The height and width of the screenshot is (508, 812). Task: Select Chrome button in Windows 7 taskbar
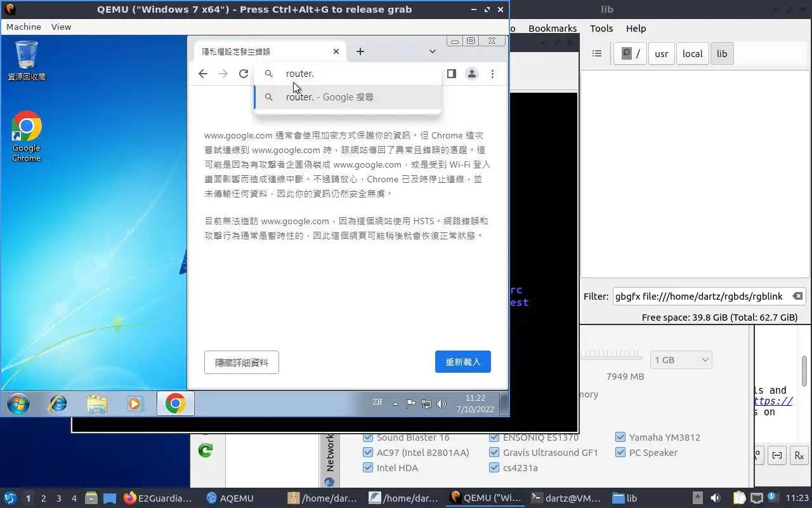tap(176, 403)
